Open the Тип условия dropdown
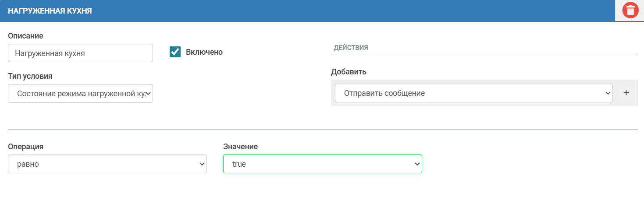644x207 pixels. tap(80, 93)
